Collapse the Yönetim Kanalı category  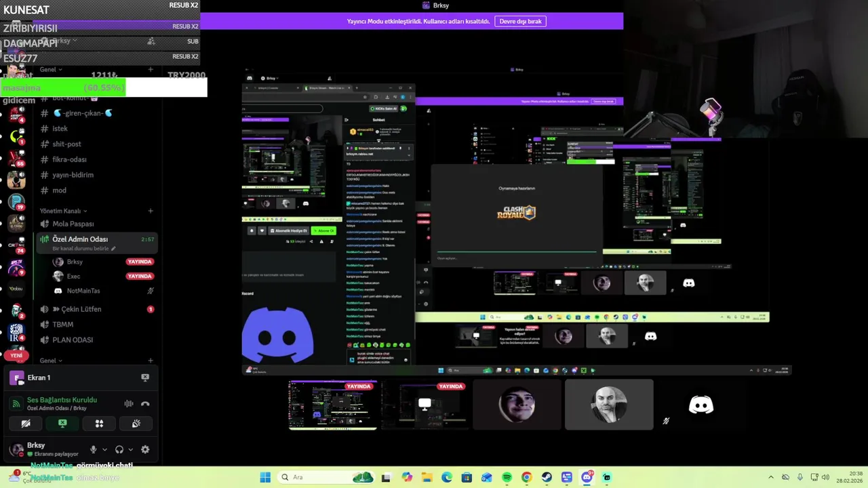pos(63,211)
